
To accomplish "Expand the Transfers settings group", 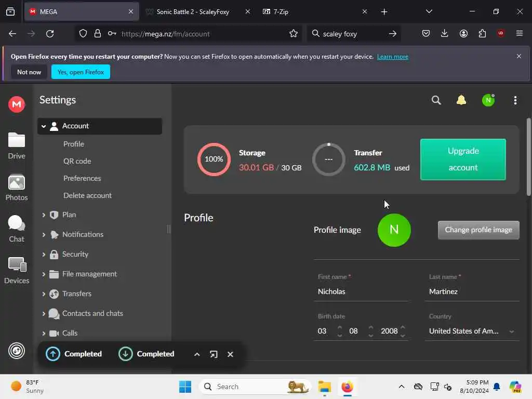I will pyautogui.click(x=44, y=294).
